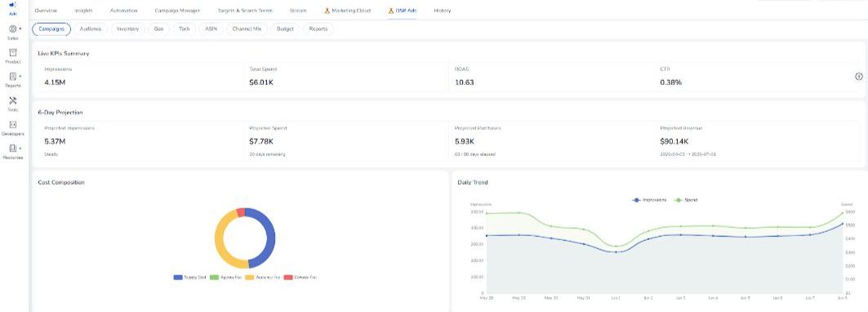Toggle Spend series in Daily Trend legend
This screenshot has width=868, height=312.
[x=686, y=199]
